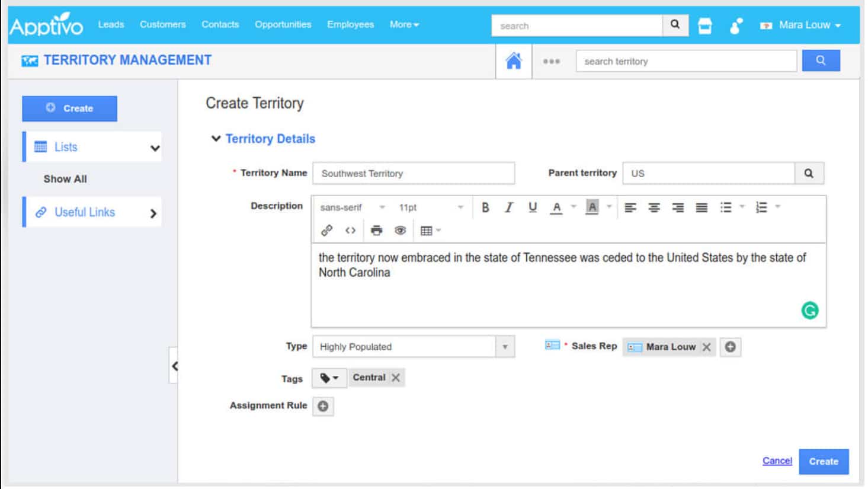
Task: Add another Sales Rep with plus icon
Action: [731, 347]
